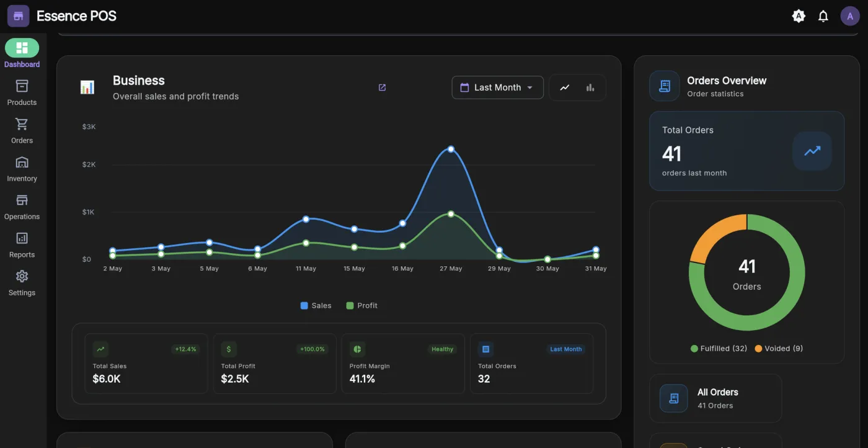Screen dimensions: 868x448
Task: Switch to bar chart view
Action: point(590,87)
